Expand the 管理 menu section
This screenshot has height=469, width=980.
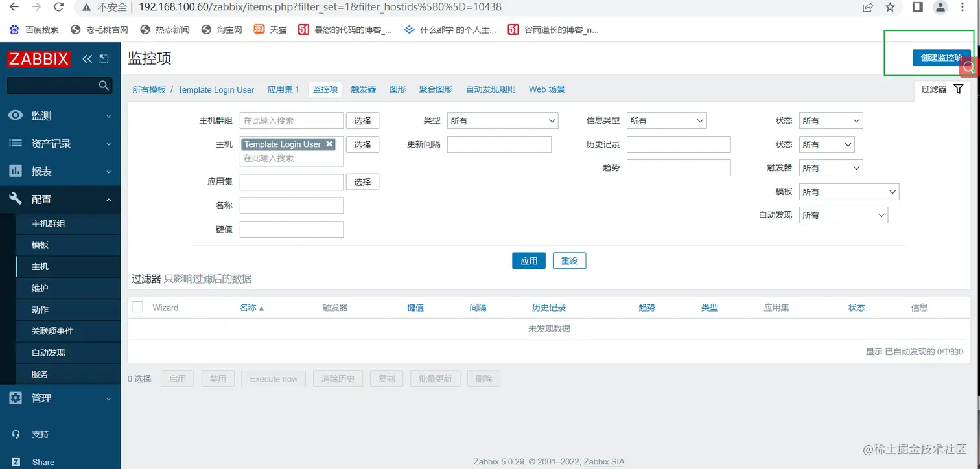click(60, 398)
